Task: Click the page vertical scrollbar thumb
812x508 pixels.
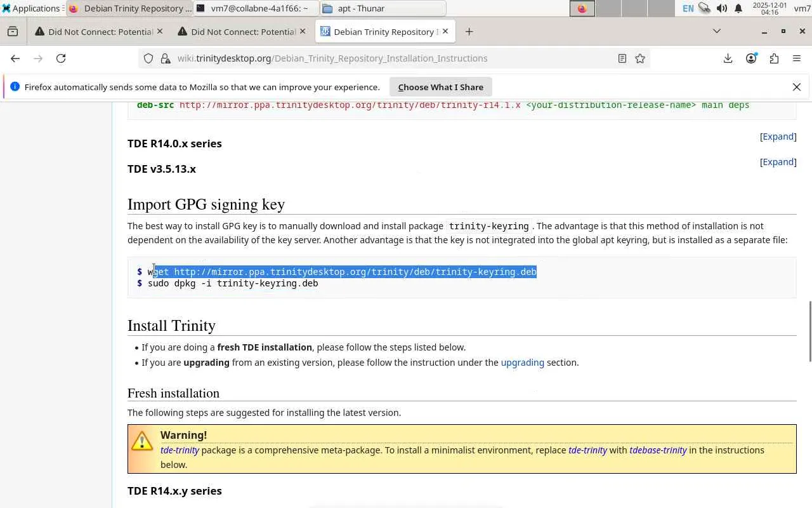Action: click(x=809, y=331)
